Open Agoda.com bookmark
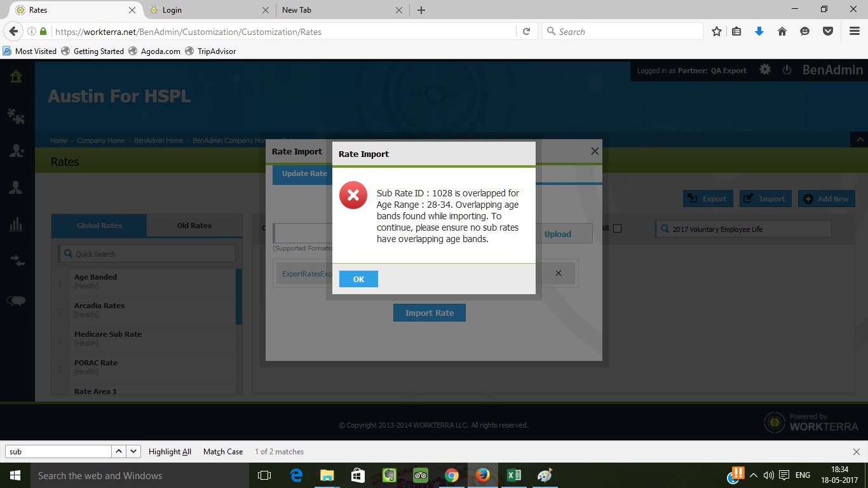The image size is (868, 488). [x=154, y=51]
